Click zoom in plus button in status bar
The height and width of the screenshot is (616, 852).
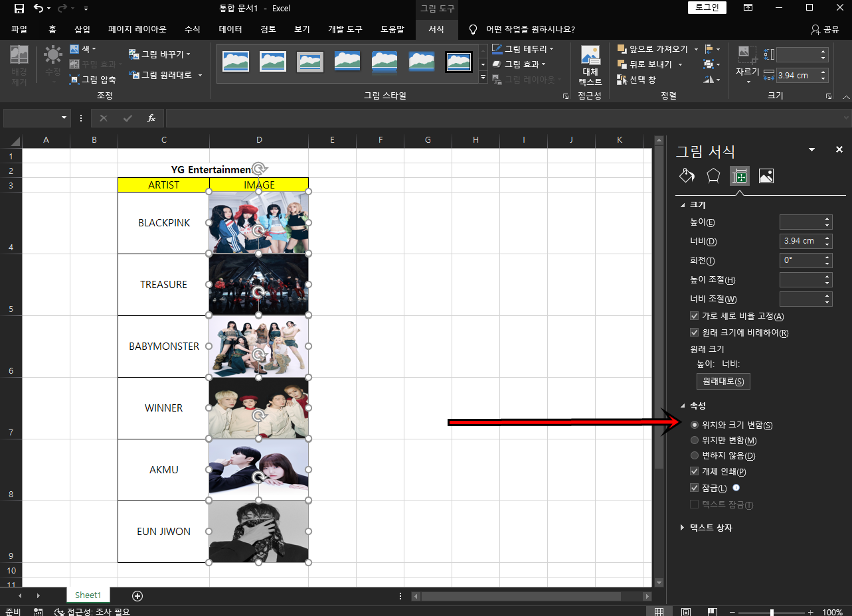pos(810,612)
